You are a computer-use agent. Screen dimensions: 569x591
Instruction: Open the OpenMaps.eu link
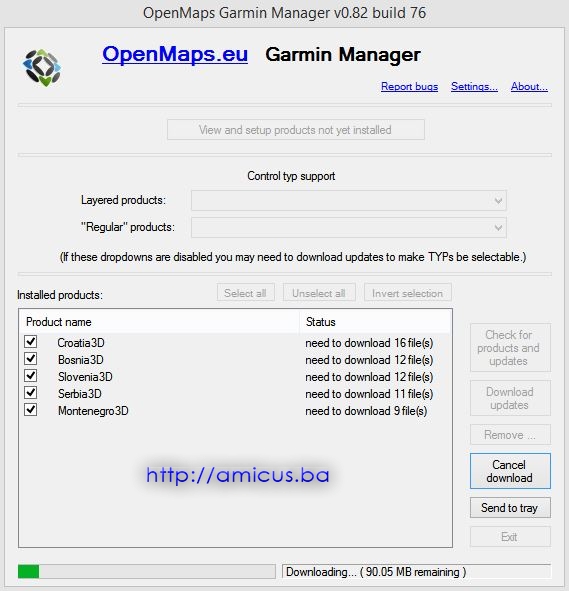175,54
